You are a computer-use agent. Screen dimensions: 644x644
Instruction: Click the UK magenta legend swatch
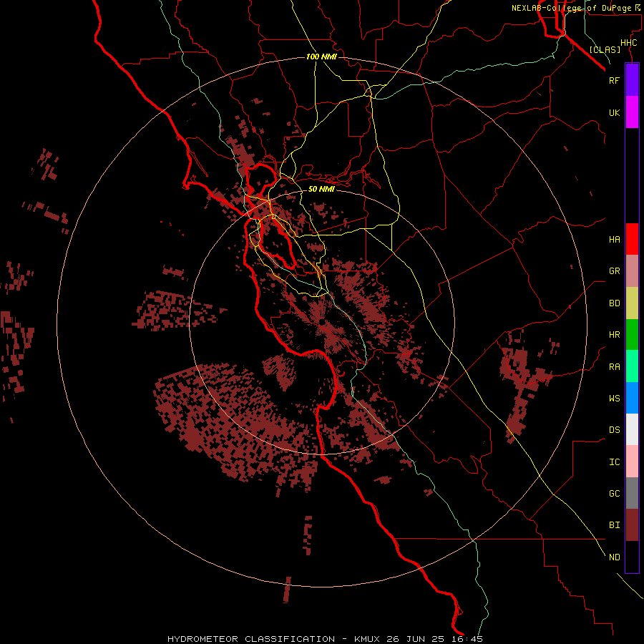click(x=632, y=112)
